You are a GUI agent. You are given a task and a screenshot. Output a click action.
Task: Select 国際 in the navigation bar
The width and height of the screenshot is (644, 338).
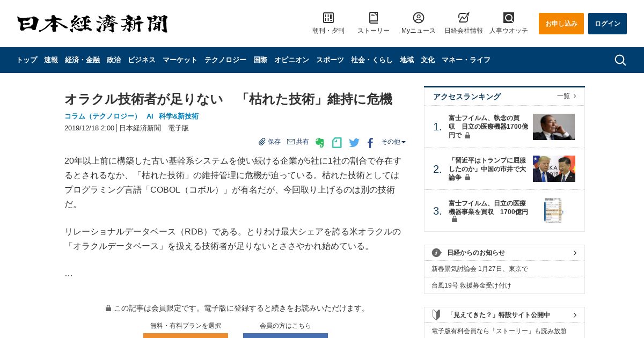260,60
